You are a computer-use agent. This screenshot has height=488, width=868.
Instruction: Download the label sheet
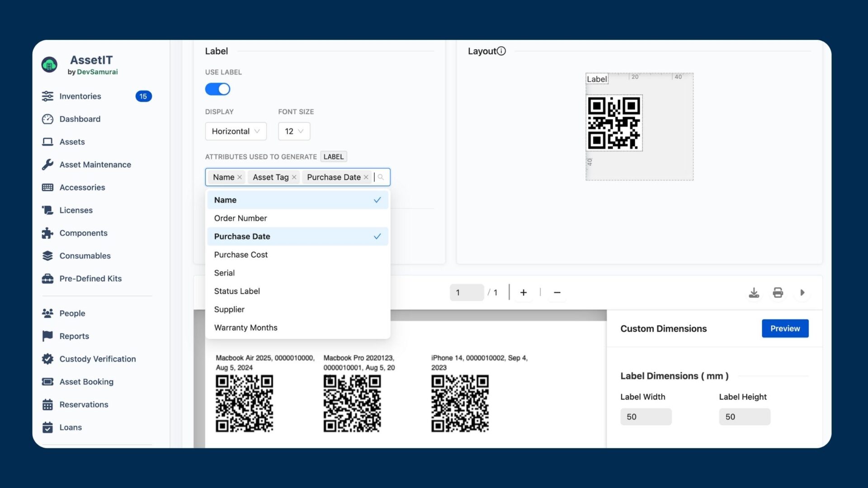(754, 293)
